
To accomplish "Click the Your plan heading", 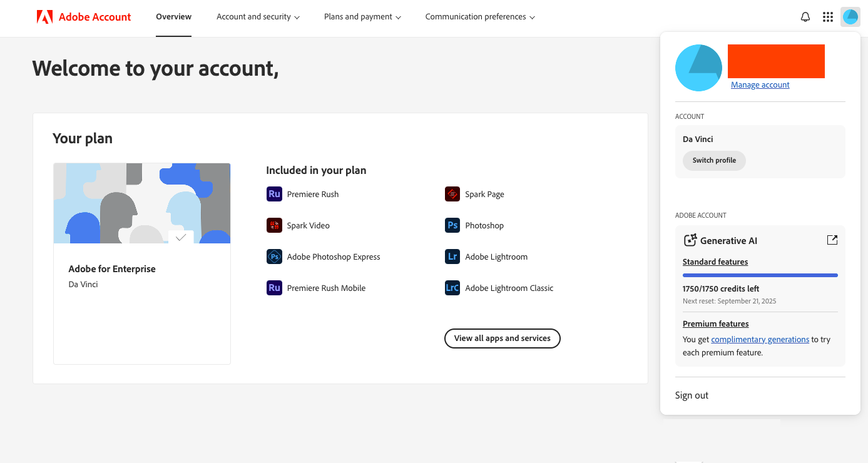I will pos(83,138).
